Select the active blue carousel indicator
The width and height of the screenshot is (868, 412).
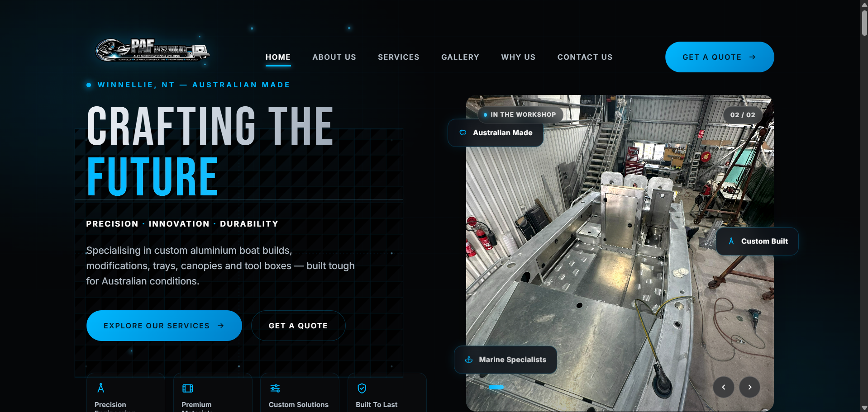[496, 387]
